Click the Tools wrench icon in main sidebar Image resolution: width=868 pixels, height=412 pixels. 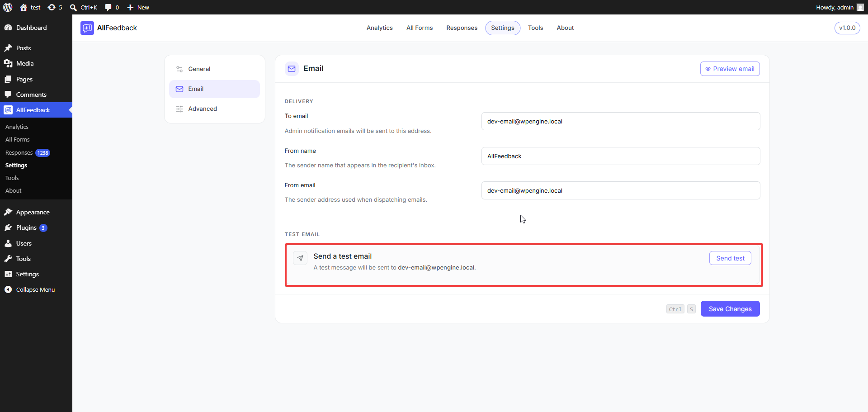pos(8,259)
